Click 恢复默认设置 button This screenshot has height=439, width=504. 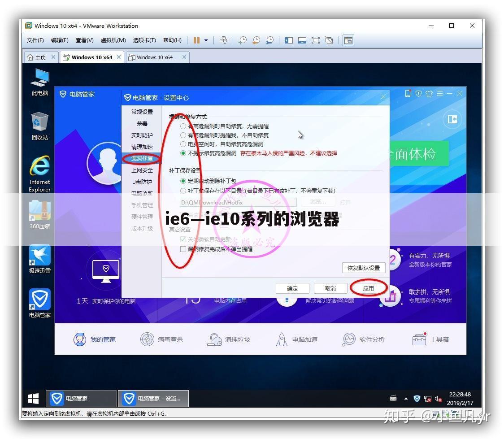point(364,268)
